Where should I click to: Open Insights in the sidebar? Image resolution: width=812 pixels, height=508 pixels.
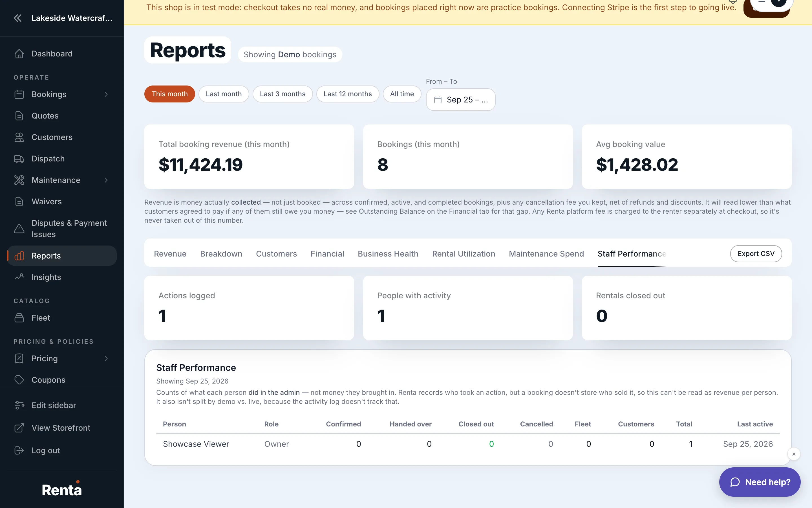click(x=62, y=277)
